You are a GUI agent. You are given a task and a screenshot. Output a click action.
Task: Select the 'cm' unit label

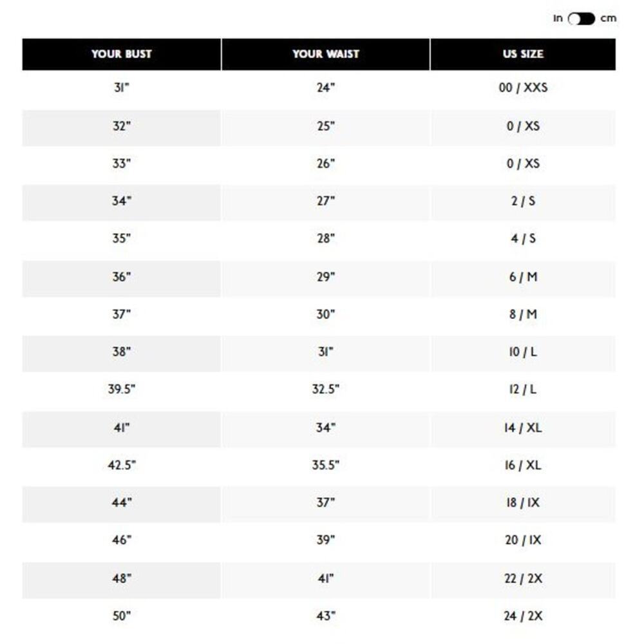609,19
